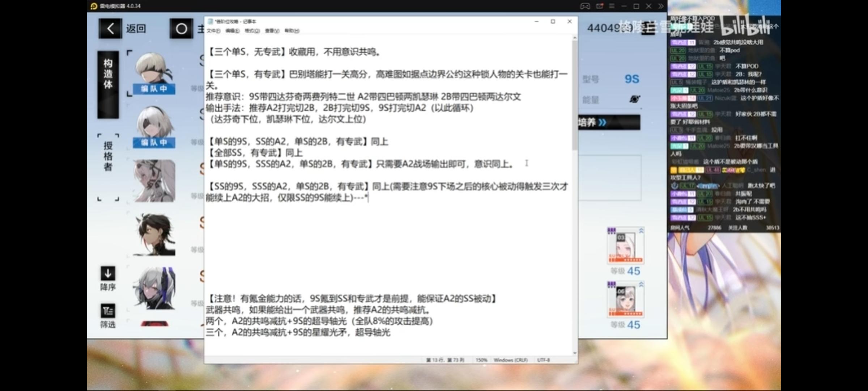
Task: Click the 编队中 label under the 9S portrait
Action: tap(154, 89)
